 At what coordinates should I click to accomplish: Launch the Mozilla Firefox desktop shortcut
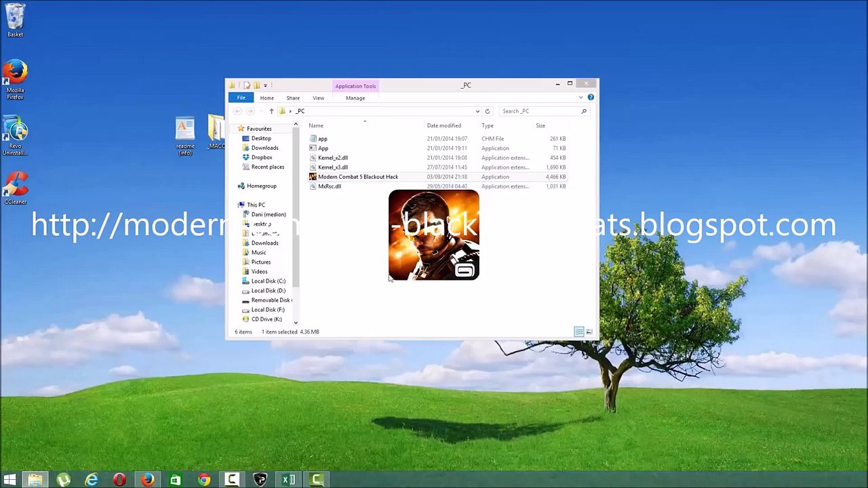[x=15, y=80]
